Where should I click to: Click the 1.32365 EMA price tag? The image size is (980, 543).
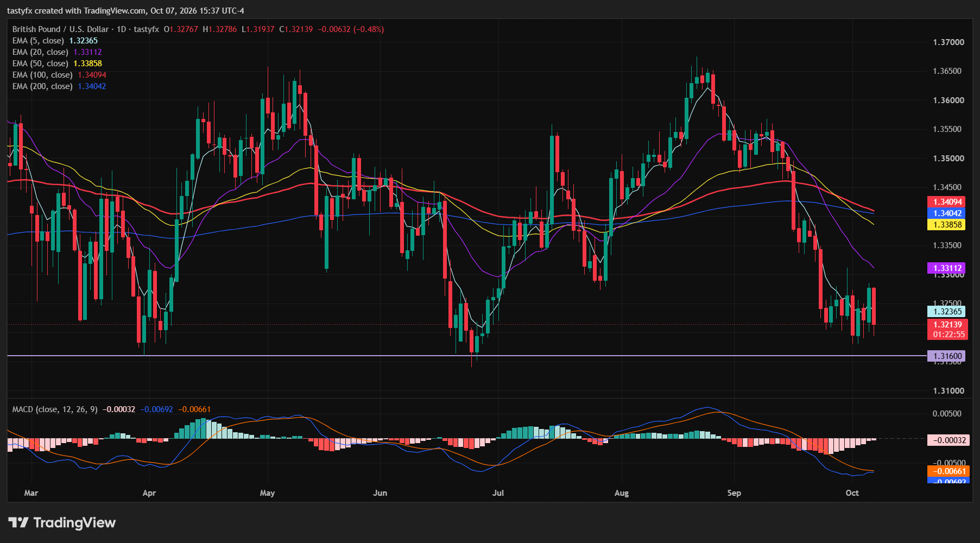pyautogui.click(x=947, y=312)
